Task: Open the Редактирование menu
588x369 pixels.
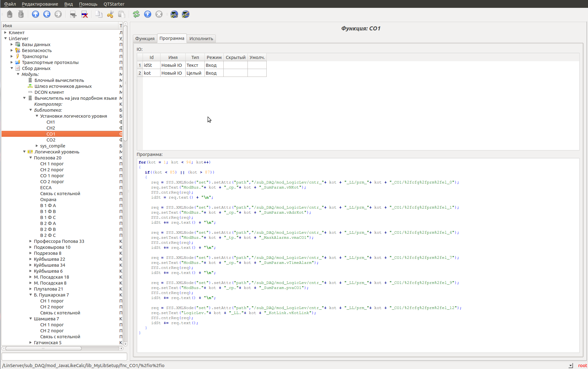Action: (x=40, y=4)
